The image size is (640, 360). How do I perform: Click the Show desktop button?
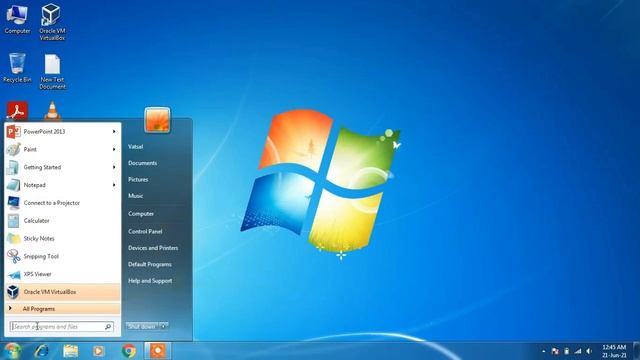[636, 351]
